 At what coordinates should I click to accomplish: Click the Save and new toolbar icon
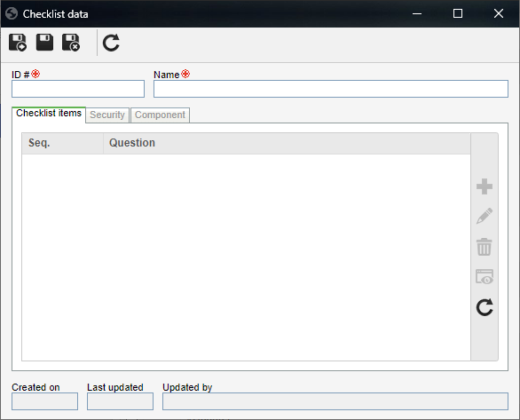(18, 43)
